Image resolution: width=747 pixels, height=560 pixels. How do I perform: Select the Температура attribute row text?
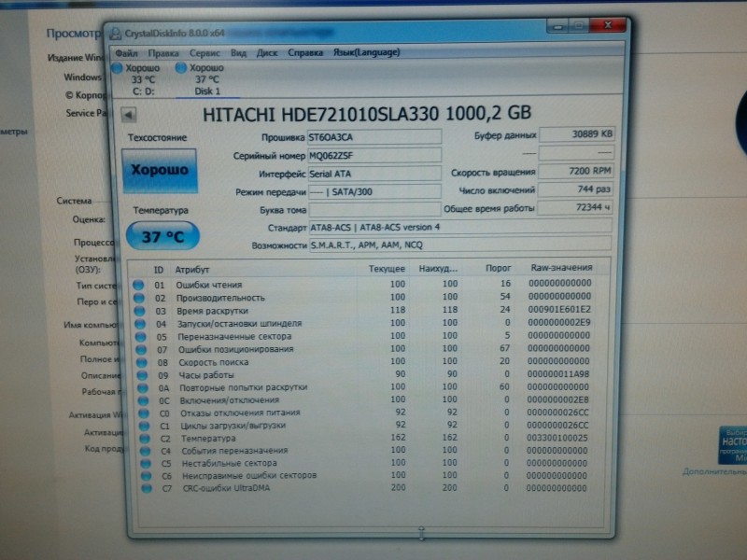pyautogui.click(x=208, y=438)
